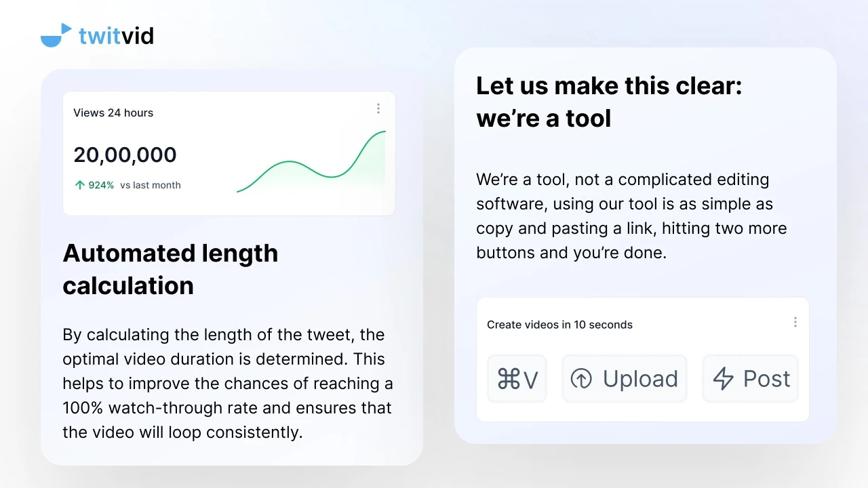Click the twitvid brand name text
The width and height of the screenshot is (868, 488).
tap(116, 35)
